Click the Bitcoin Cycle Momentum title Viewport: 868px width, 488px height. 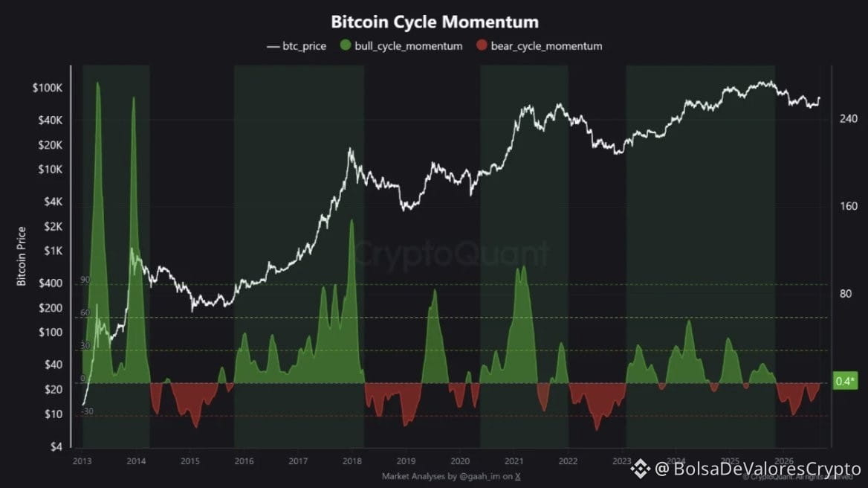click(435, 22)
